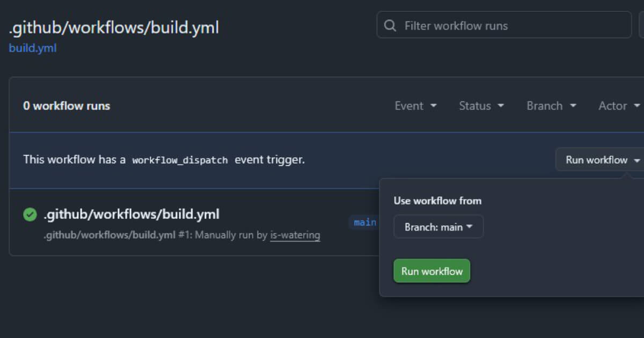Click the green success checkmark icon
Image resolution: width=644 pixels, height=338 pixels.
(x=30, y=215)
